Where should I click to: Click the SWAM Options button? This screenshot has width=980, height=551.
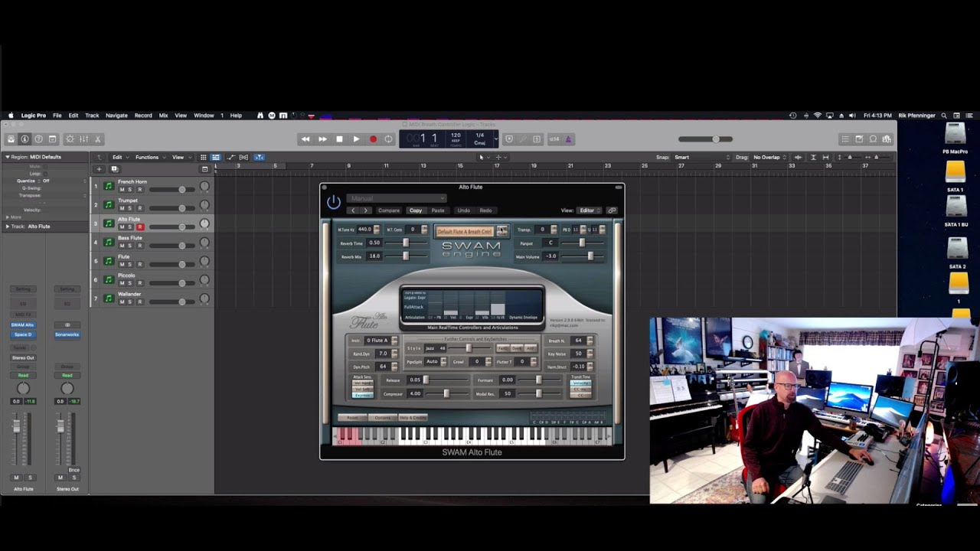tap(382, 418)
